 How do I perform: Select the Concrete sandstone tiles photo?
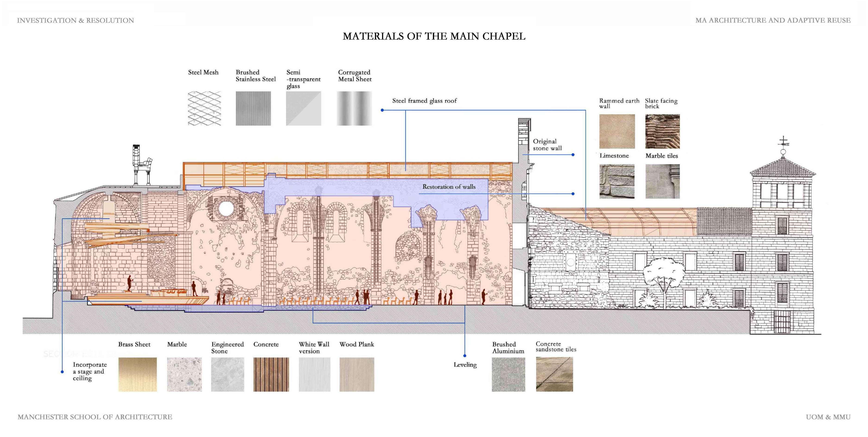point(554,374)
